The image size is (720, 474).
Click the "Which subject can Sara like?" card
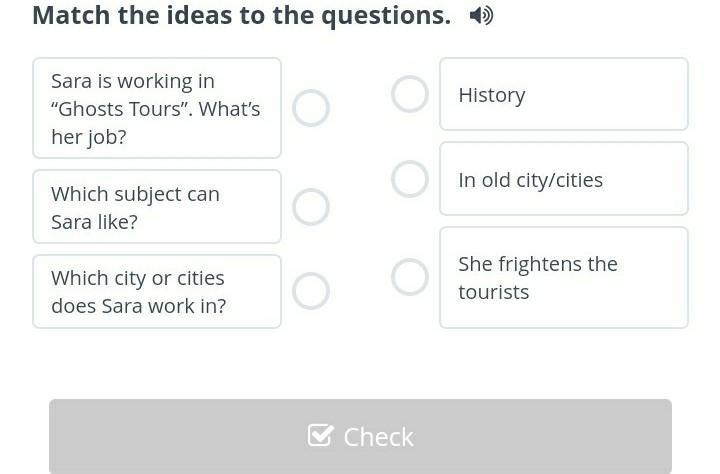tap(157, 207)
